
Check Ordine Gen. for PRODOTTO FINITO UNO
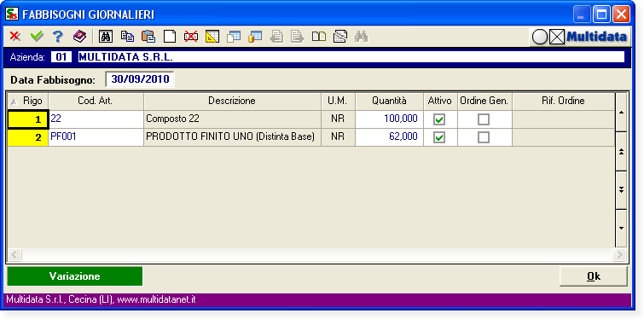pyautogui.click(x=484, y=137)
